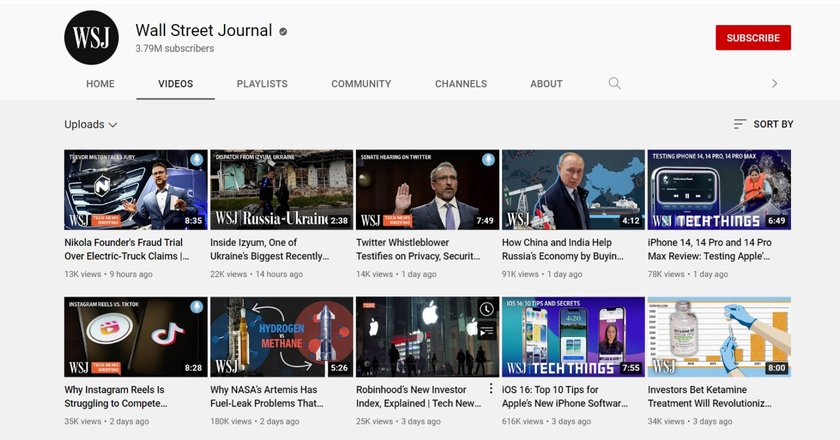Screen dimensions: 840x440
Task: Click the iOS 16 Tips and Secrets thumbnail
Action: [573, 337]
